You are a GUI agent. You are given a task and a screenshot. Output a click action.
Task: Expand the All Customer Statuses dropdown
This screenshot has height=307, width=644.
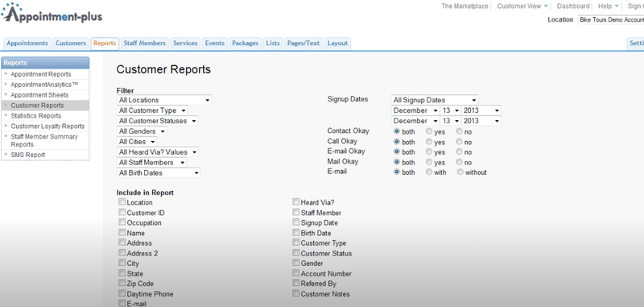157,121
